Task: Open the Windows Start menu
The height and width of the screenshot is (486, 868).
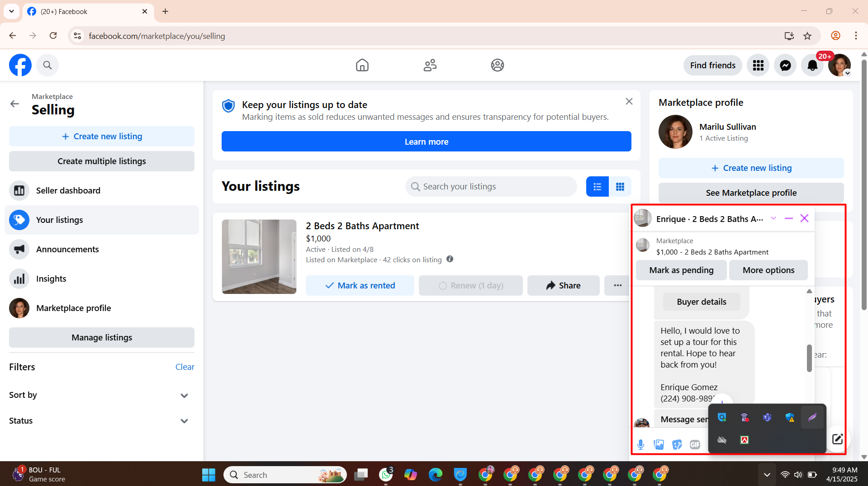Action: click(209, 475)
